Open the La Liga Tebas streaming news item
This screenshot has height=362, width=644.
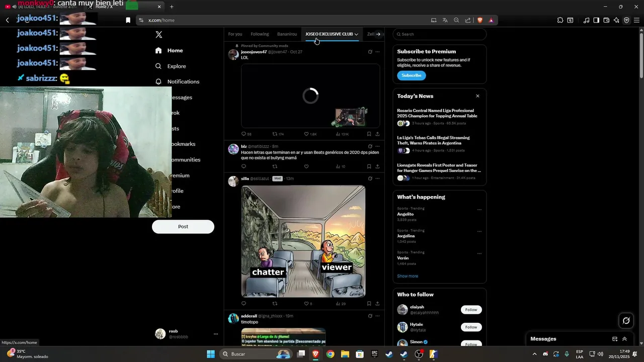pyautogui.click(x=439, y=144)
